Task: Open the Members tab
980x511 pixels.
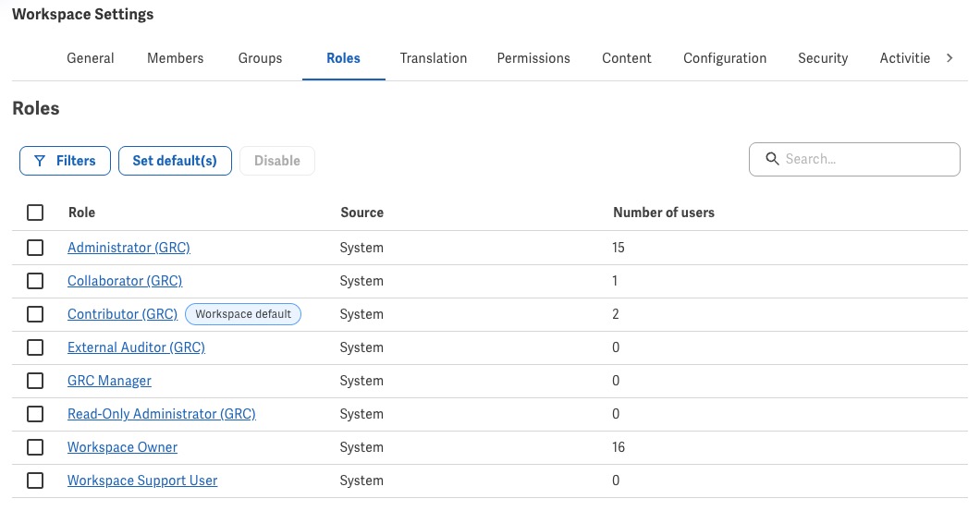Action: tap(175, 58)
